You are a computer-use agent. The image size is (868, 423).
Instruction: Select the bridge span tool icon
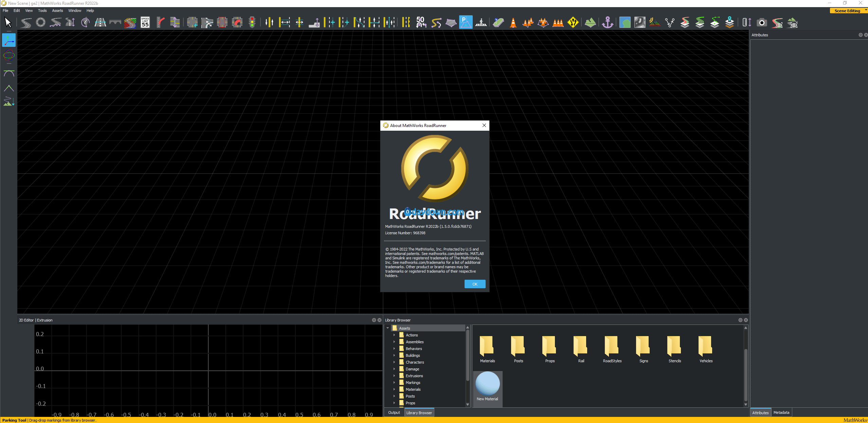click(115, 23)
